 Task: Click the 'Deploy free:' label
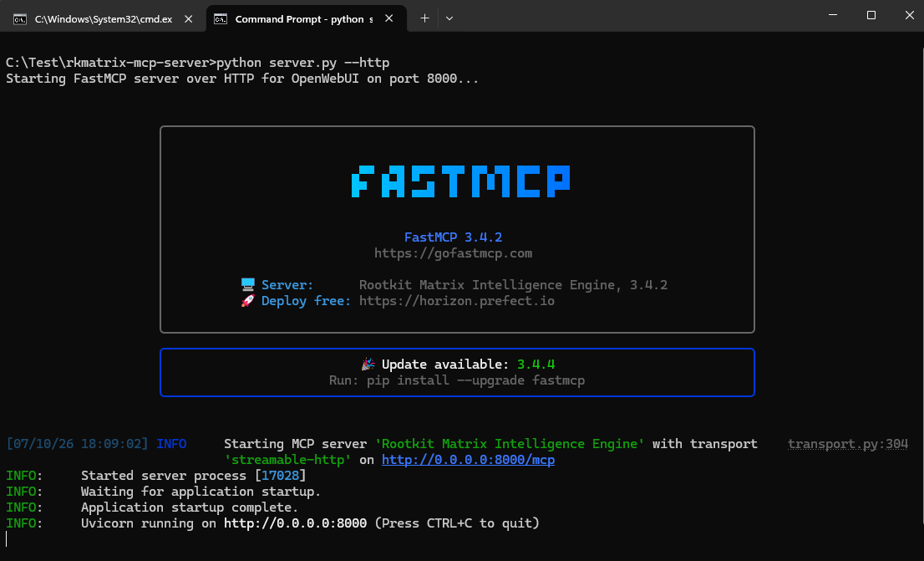(306, 301)
